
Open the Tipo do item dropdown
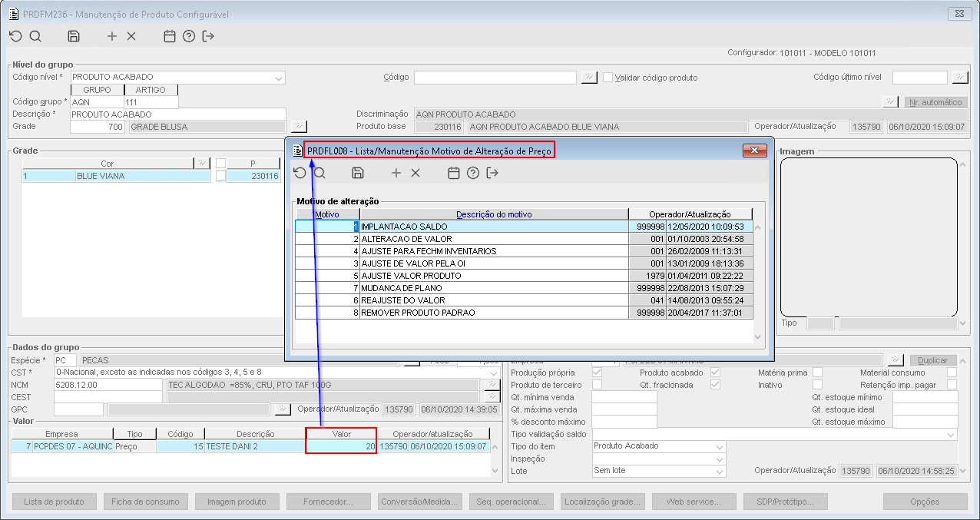click(719, 446)
